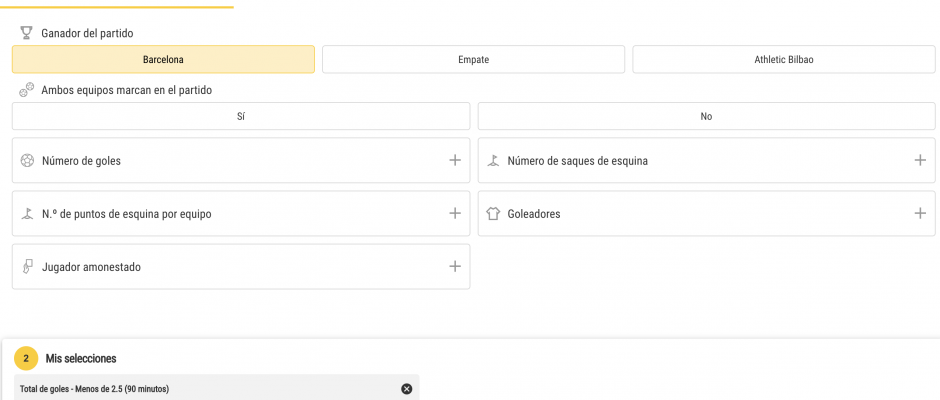
Task: Click the jersey icon beside Goleadores
Action: tap(493, 213)
